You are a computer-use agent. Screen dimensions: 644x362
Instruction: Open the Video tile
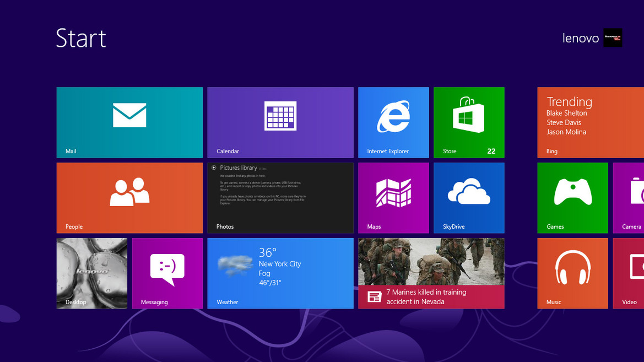coord(629,273)
